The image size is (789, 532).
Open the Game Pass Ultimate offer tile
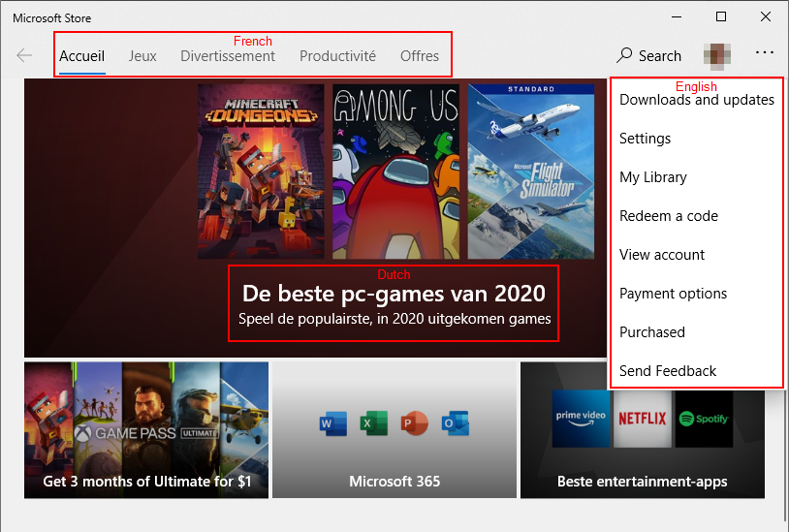(146, 430)
